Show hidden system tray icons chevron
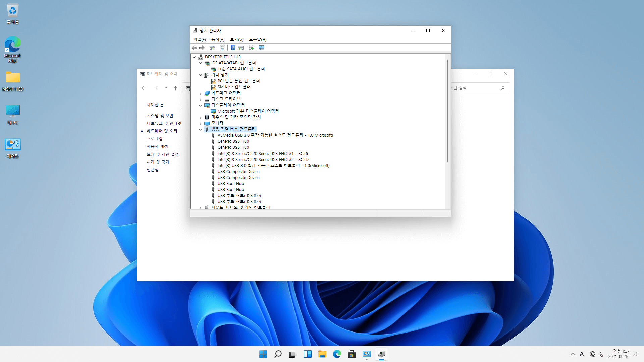Screen dimensions: 644x362 click(x=573, y=354)
